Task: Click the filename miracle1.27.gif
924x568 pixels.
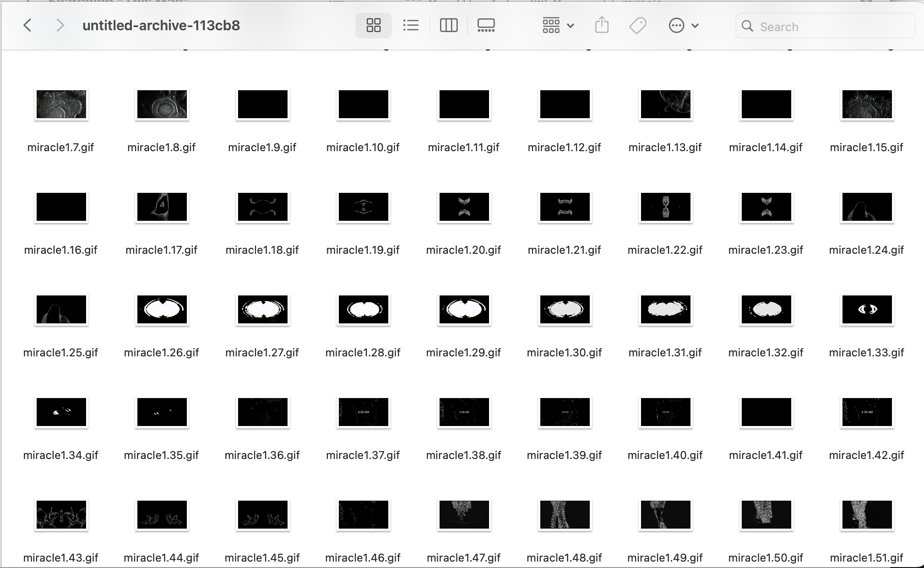Action: (x=262, y=353)
